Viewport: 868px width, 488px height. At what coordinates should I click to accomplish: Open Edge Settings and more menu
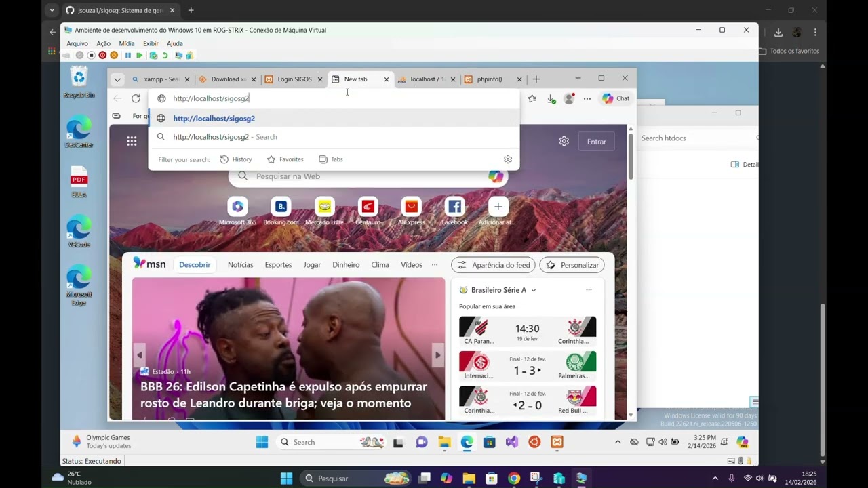click(587, 98)
